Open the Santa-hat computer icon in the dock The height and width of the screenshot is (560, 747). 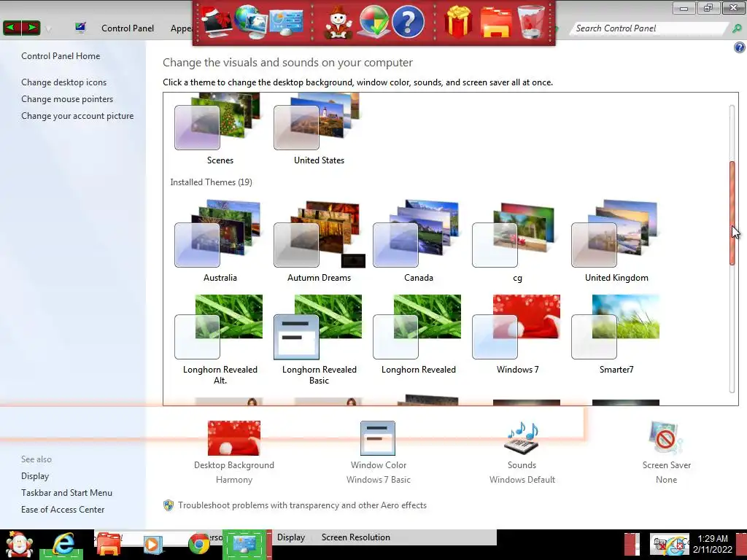point(217,23)
